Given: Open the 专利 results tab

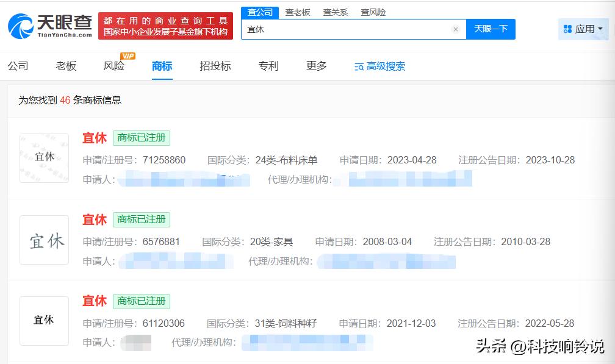Looking at the screenshot, I should point(268,66).
